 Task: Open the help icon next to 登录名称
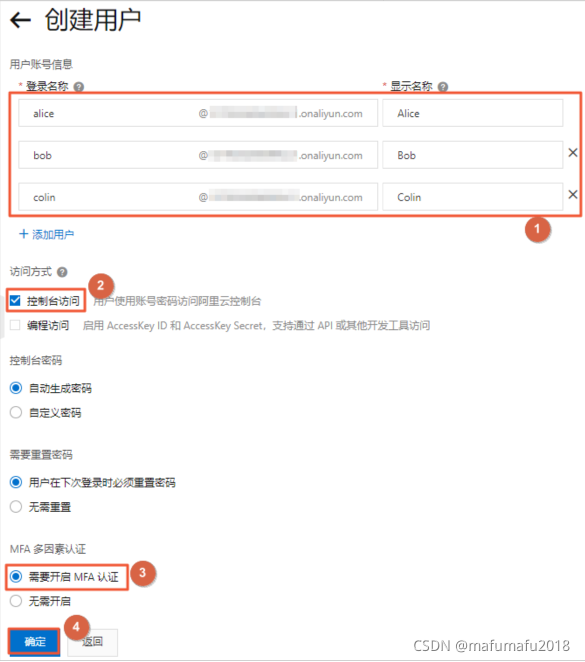point(79,87)
